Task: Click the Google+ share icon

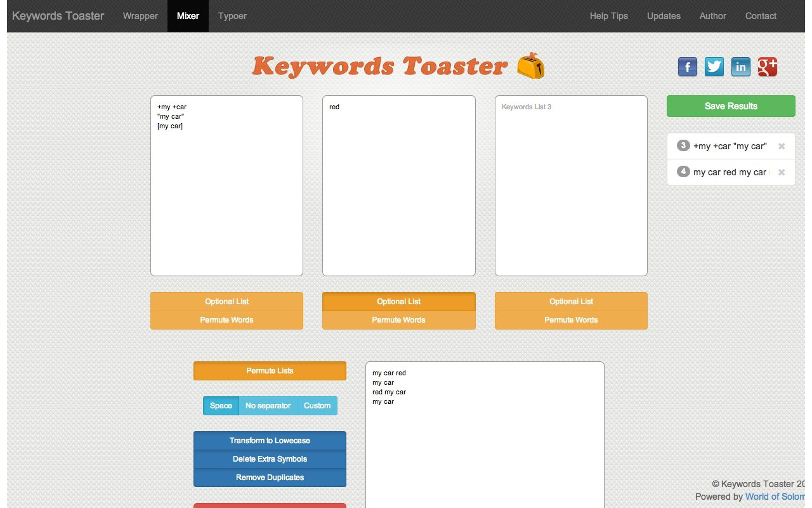Action: (x=767, y=67)
